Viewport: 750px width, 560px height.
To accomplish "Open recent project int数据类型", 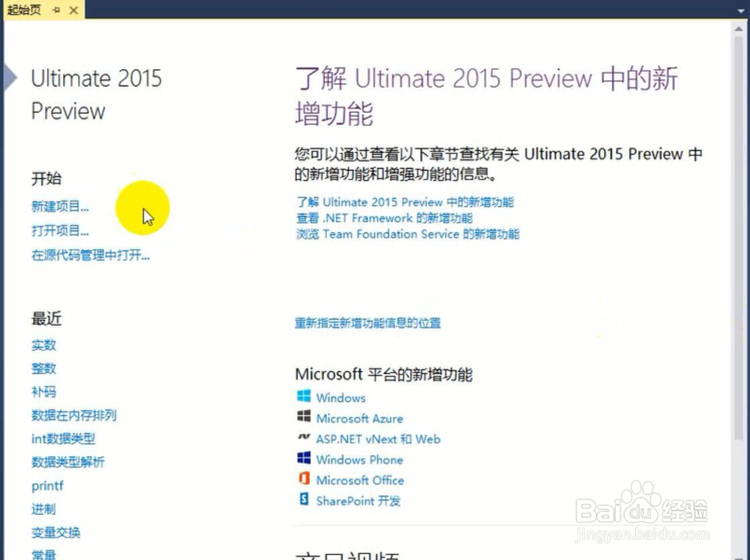I will click(x=63, y=439).
